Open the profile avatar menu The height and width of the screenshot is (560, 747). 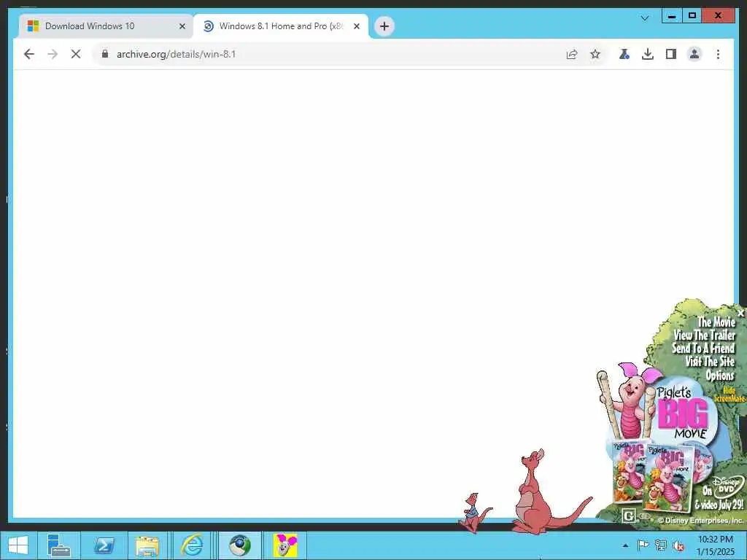[x=694, y=54]
